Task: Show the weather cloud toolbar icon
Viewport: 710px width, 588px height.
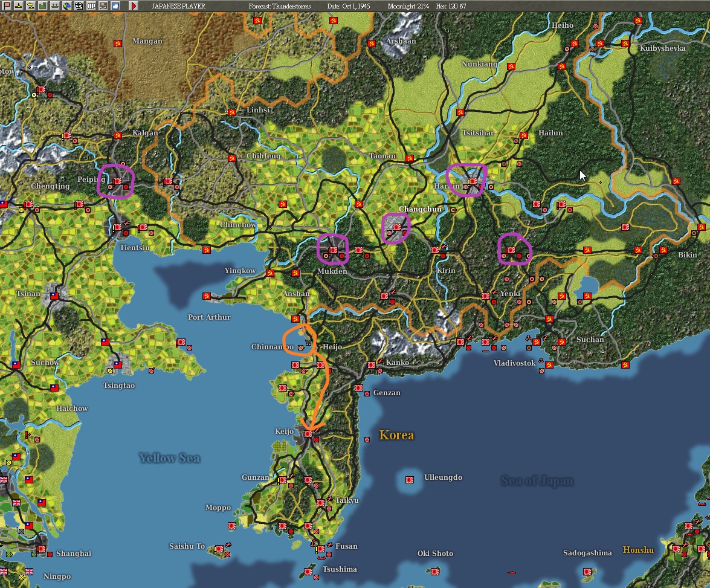Action: [115, 6]
